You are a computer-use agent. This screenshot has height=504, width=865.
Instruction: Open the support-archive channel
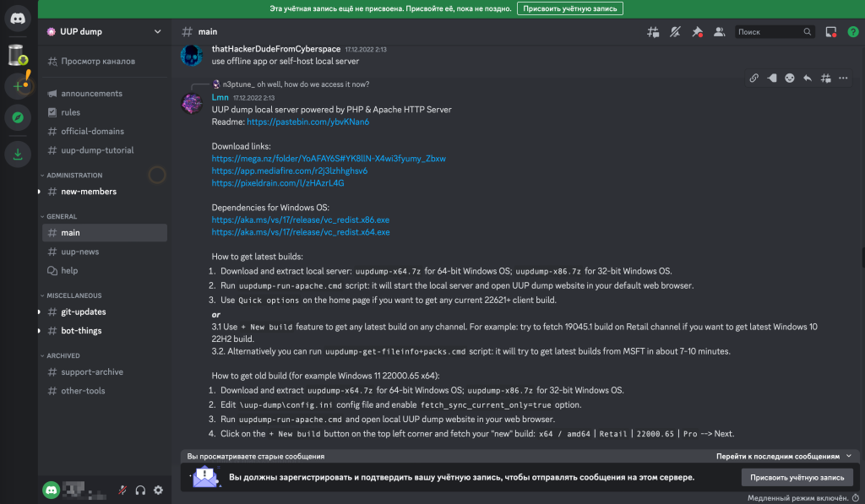pos(104,371)
